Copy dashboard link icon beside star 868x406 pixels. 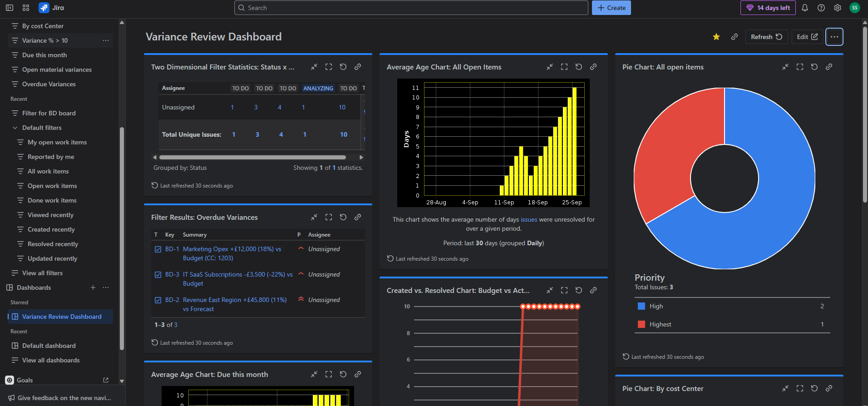(x=735, y=37)
